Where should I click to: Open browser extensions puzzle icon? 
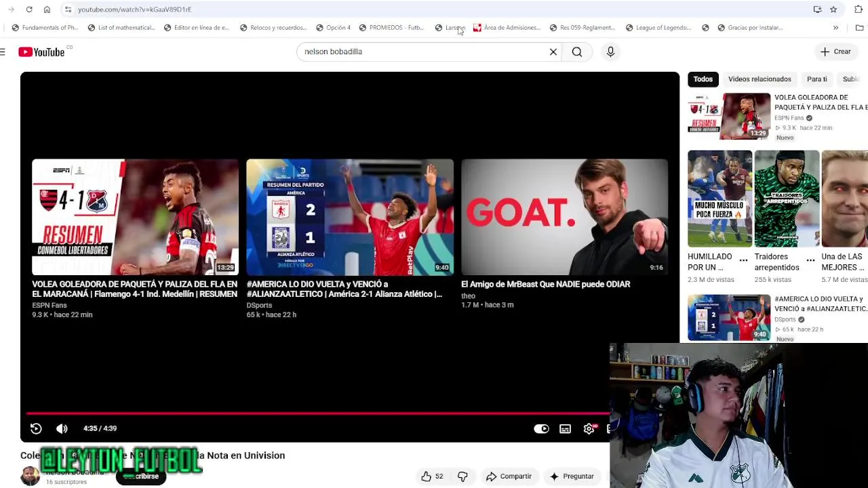tap(859, 9)
